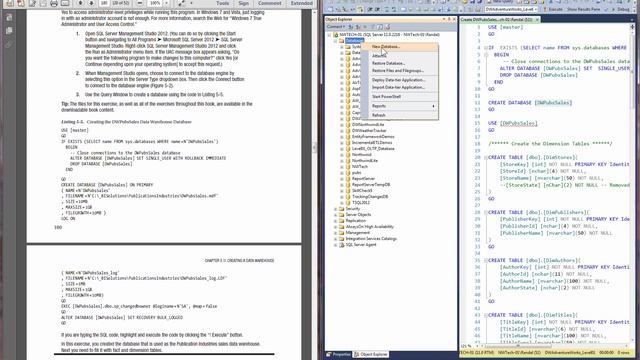Collapse the server node in Object Explorer

(x=329, y=35)
